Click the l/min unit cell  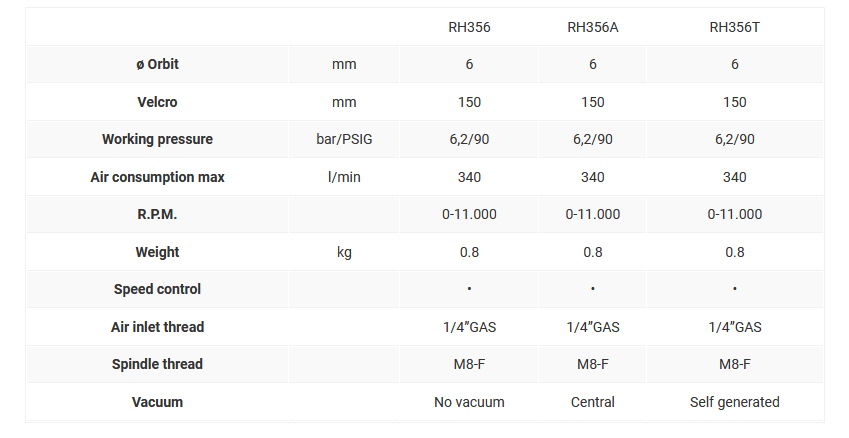344,177
